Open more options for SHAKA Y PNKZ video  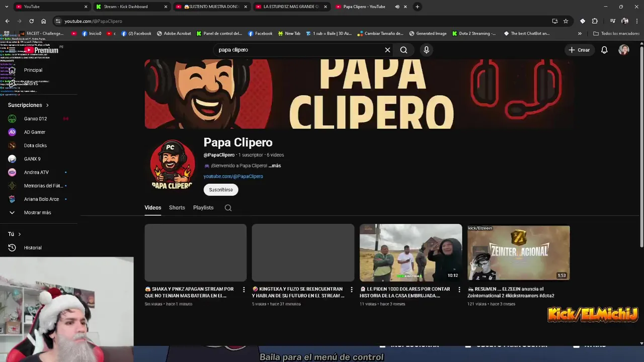pos(244,290)
